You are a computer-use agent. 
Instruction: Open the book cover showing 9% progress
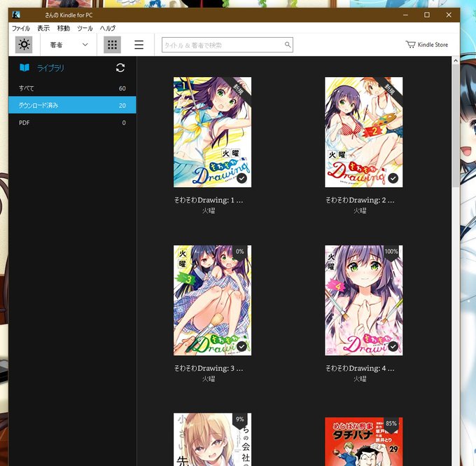pos(212,439)
